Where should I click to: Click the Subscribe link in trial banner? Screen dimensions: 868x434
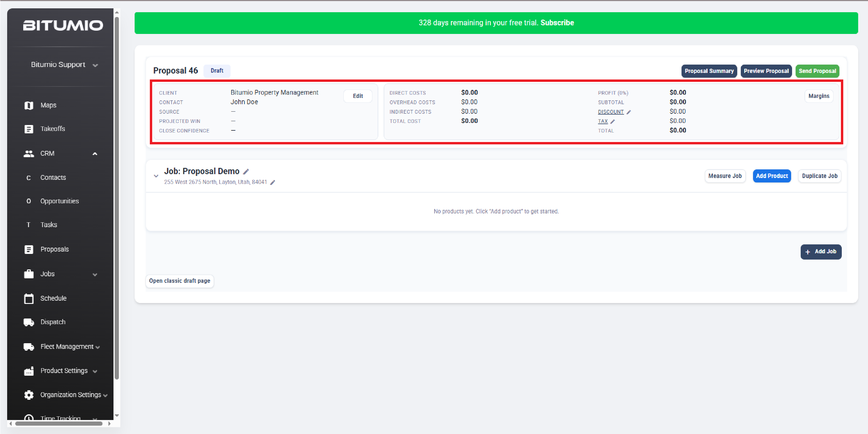click(x=557, y=23)
